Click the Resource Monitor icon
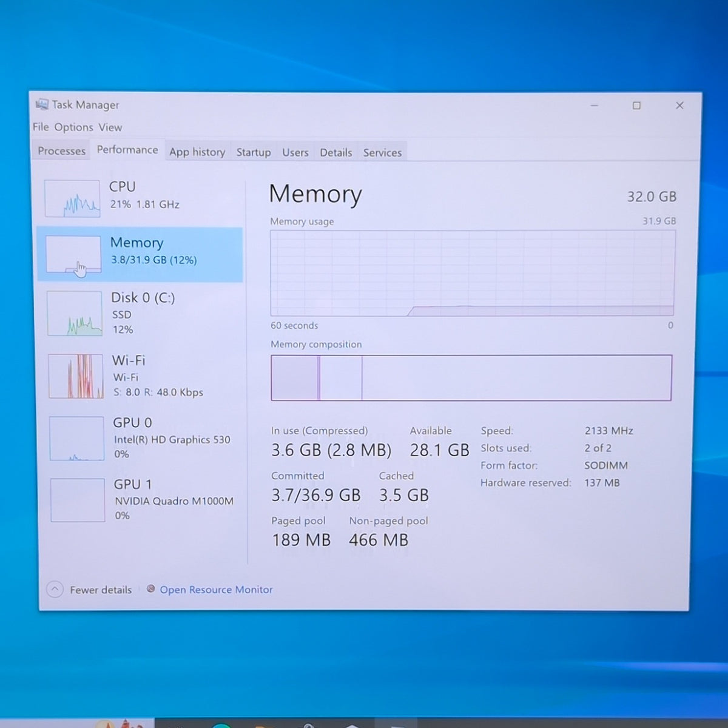The height and width of the screenshot is (728, 728). pyautogui.click(x=151, y=588)
